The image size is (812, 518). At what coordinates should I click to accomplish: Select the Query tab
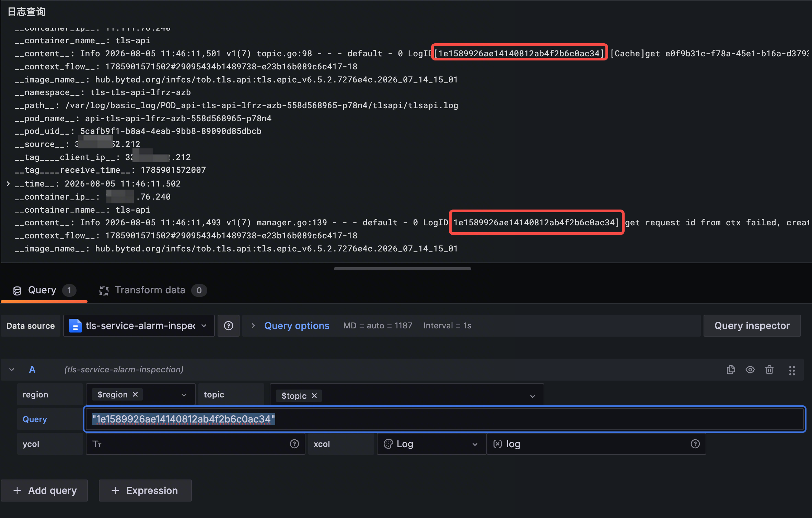(44, 290)
